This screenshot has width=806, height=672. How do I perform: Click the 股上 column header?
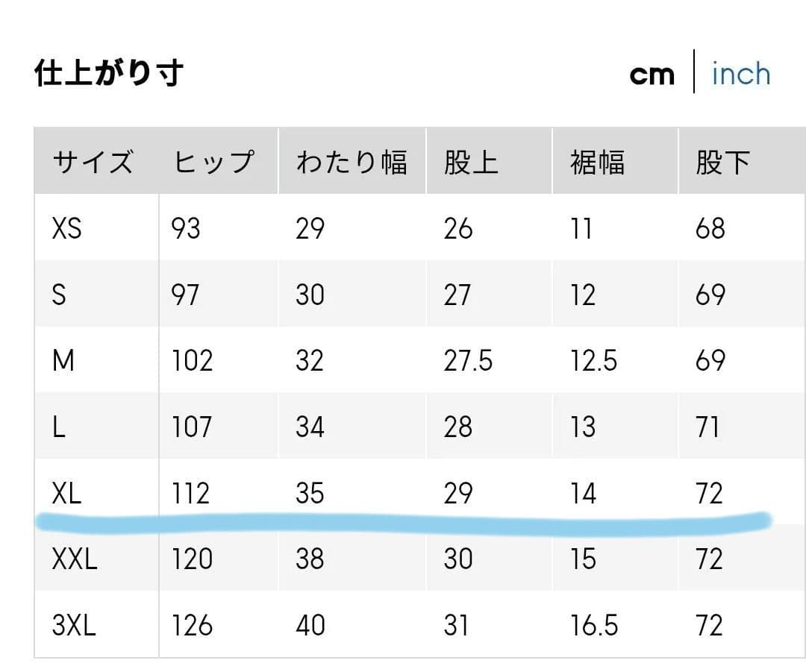(x=471, y=162)
